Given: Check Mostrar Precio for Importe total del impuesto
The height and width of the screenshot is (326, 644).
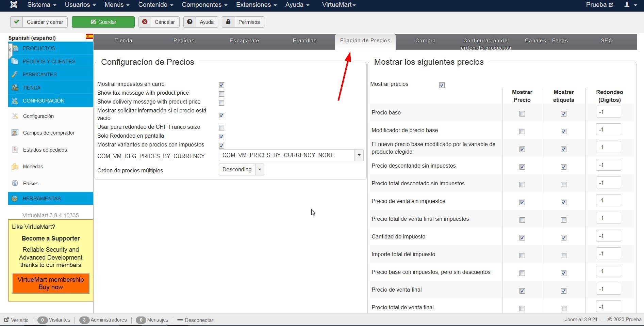Looking at the screenshot, I should (x=522, y=255).
